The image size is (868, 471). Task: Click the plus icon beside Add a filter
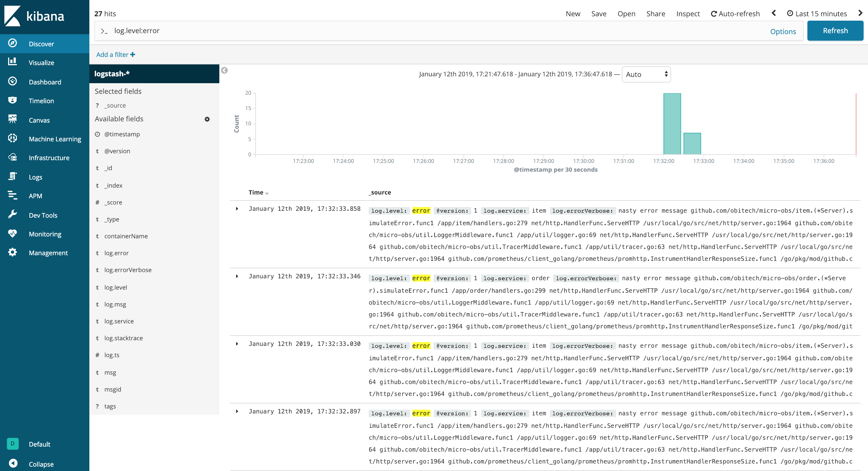pos(133,54)
